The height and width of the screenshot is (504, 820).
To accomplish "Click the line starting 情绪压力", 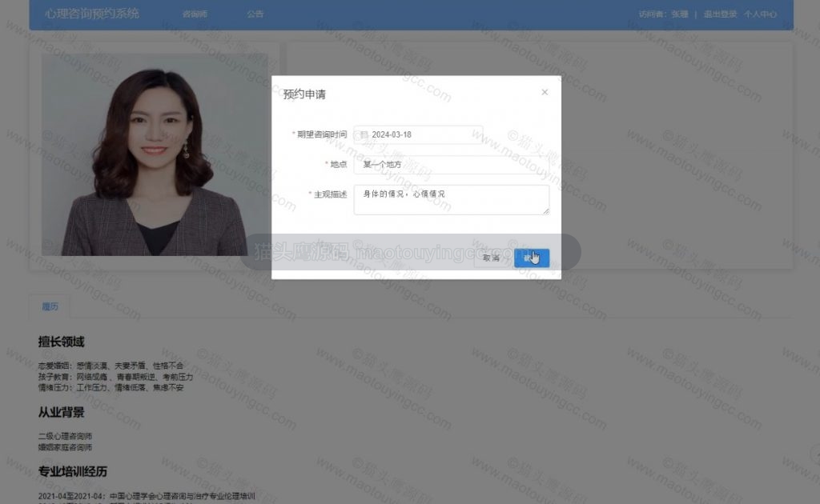I will [111, 387].
